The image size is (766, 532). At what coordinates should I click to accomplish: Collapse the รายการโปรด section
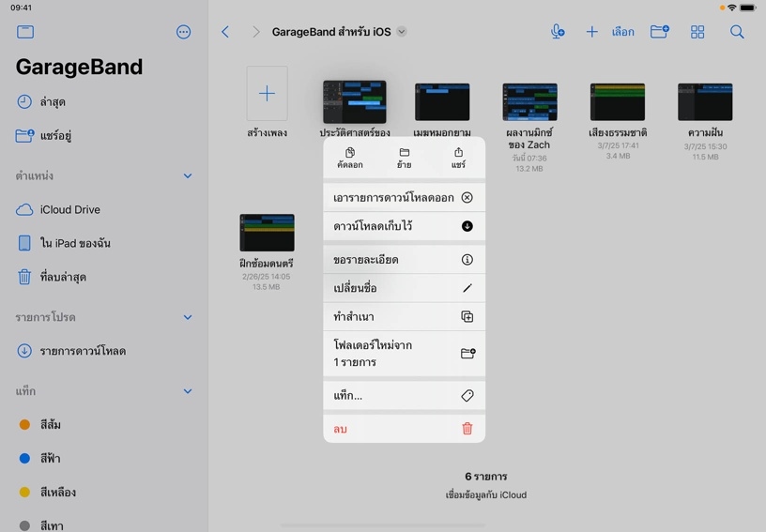187,317
